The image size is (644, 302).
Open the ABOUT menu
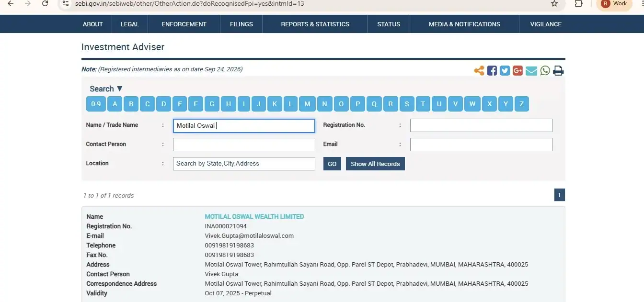pos(93,24)
